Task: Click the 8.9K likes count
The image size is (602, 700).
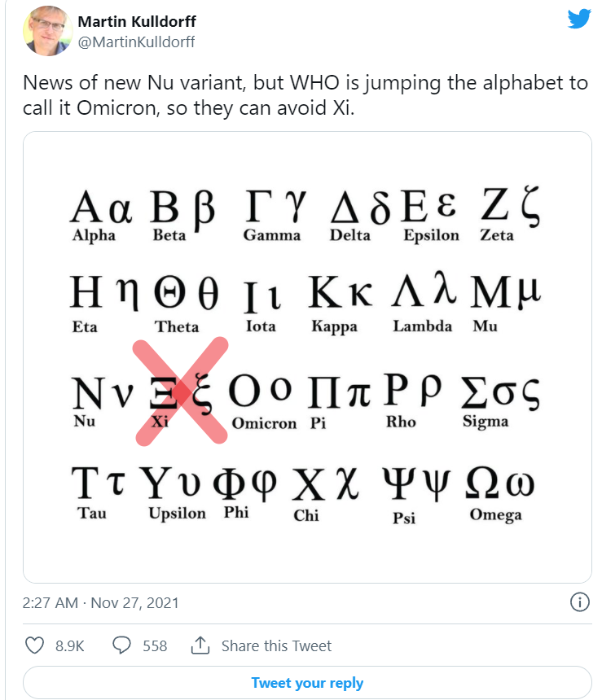Action: point(71,645)
